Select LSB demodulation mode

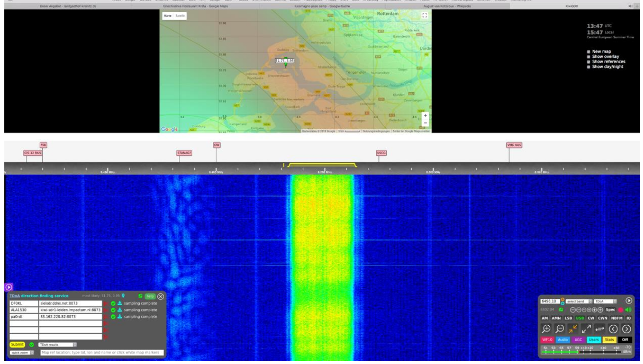point(568,318)
